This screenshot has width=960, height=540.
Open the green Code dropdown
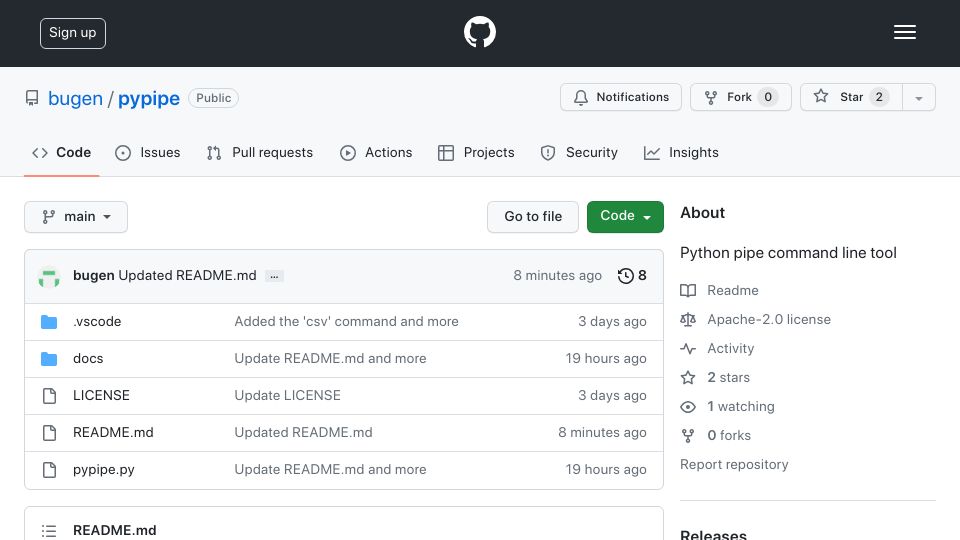pyautogui.click(x=625, y=217)
